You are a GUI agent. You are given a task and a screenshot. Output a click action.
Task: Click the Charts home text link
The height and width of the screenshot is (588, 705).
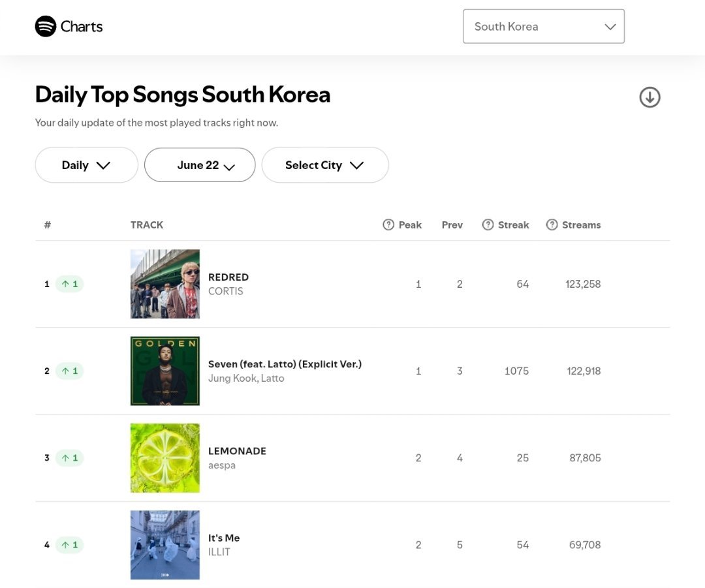coord(82,27)
